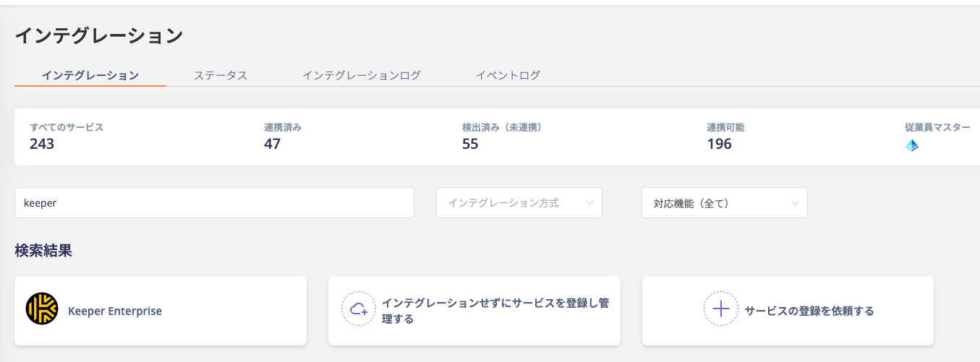Click the 連携済み label

click(x=283, y=127)
